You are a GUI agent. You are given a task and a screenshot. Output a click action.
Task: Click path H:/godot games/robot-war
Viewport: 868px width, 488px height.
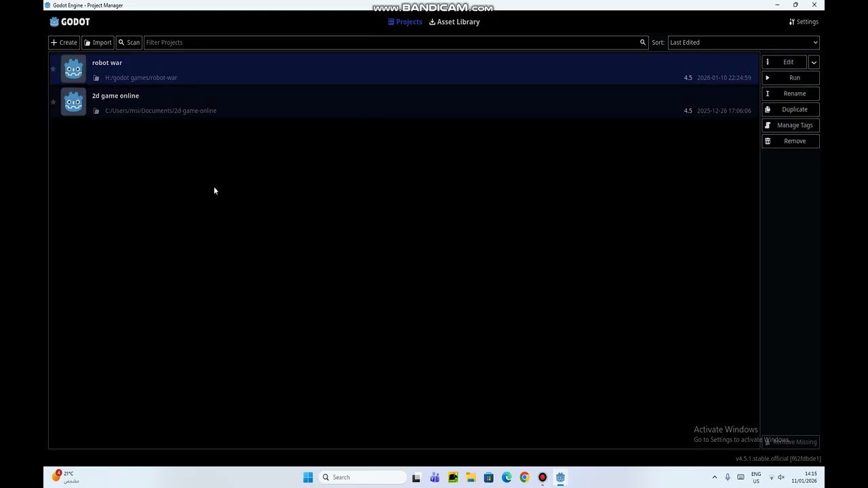141,78
